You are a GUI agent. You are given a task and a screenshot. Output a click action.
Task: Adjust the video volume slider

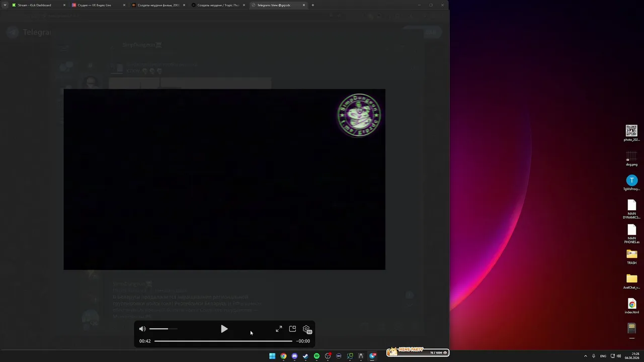[163, 329]
